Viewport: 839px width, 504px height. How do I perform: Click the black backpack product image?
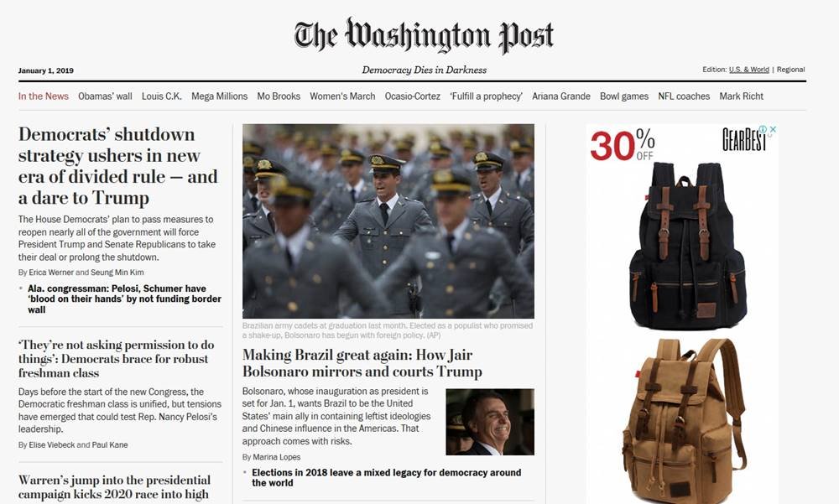click(688, 245)
